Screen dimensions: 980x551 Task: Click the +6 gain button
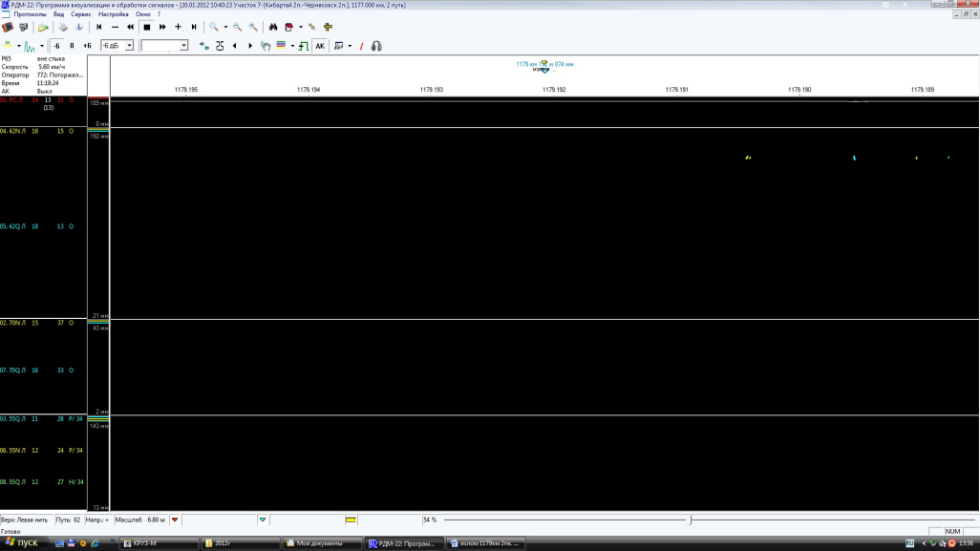tap(88, 46)
